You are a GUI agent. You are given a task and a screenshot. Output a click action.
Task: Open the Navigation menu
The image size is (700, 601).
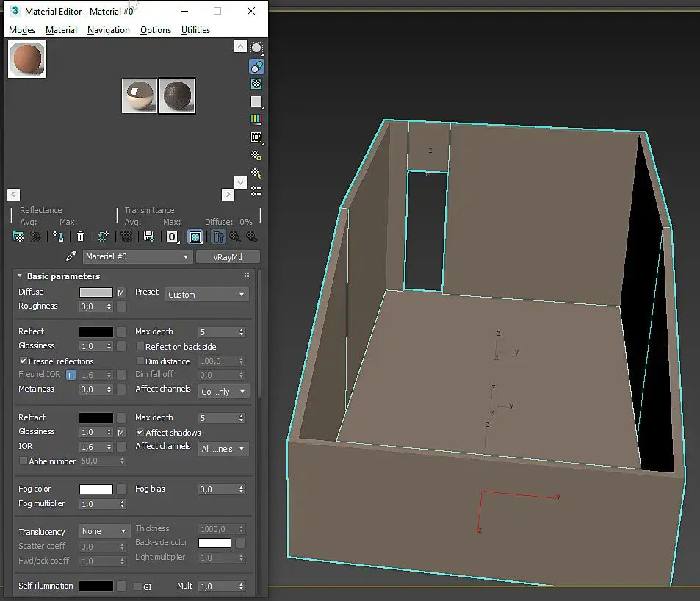(x=108, y=30)
